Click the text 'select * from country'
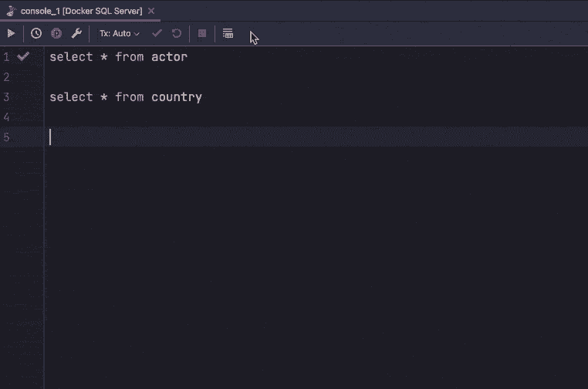588x389 pixels. pyautogui.click(x=126, y=97)
